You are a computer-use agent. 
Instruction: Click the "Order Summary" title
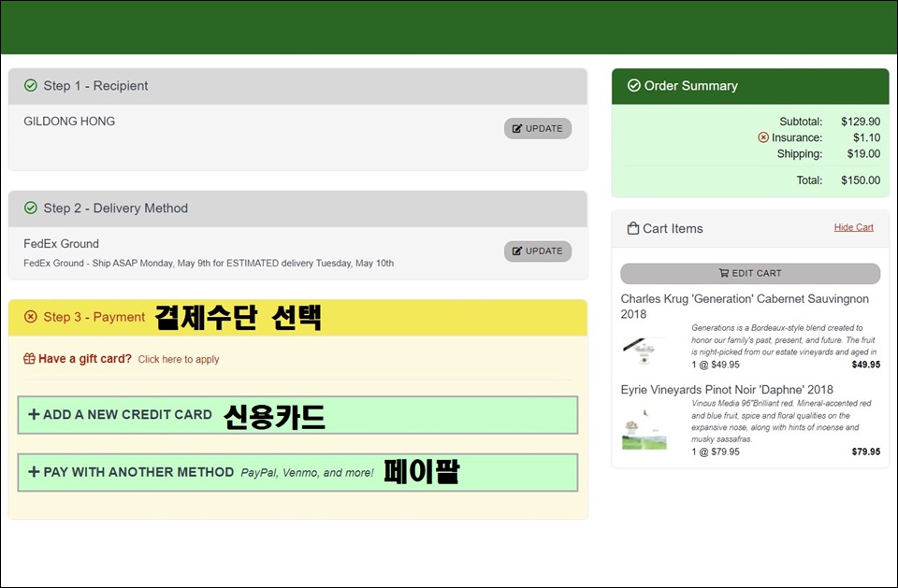[690, 86]
